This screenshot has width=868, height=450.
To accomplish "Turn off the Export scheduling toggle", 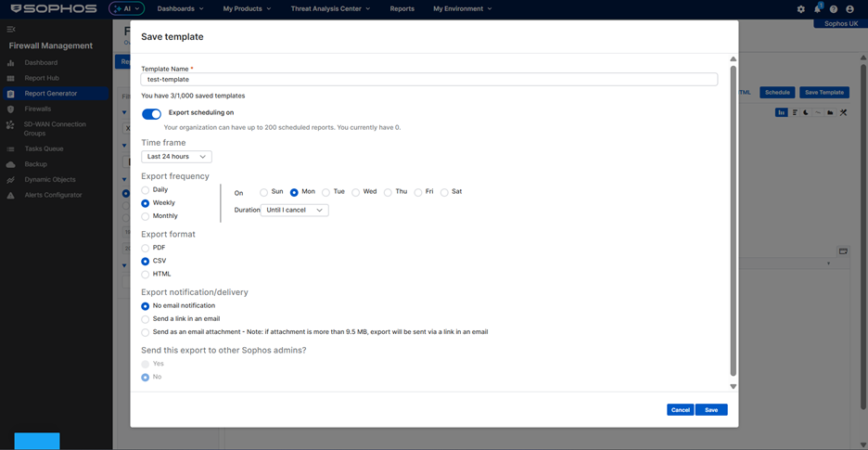I will 151,114.
